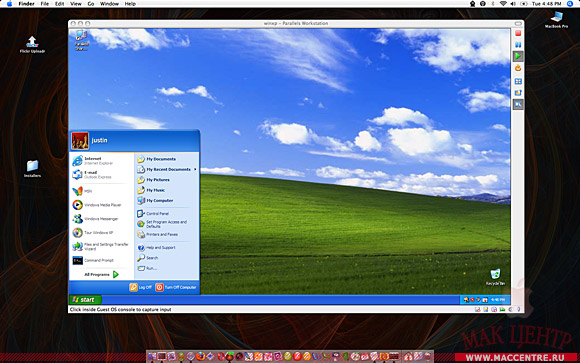
Task: Open the Help menu
Action: [x=130, y=4]
